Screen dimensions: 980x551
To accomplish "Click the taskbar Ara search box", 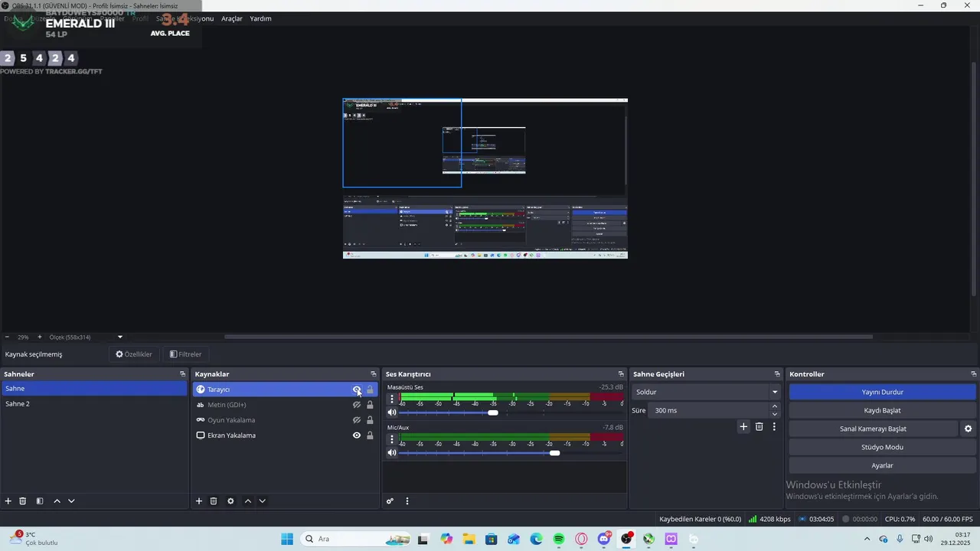I will (357, 539).
